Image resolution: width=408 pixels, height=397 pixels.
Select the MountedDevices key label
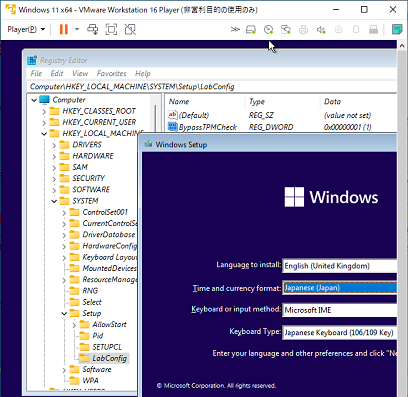[x=109, y=268]
